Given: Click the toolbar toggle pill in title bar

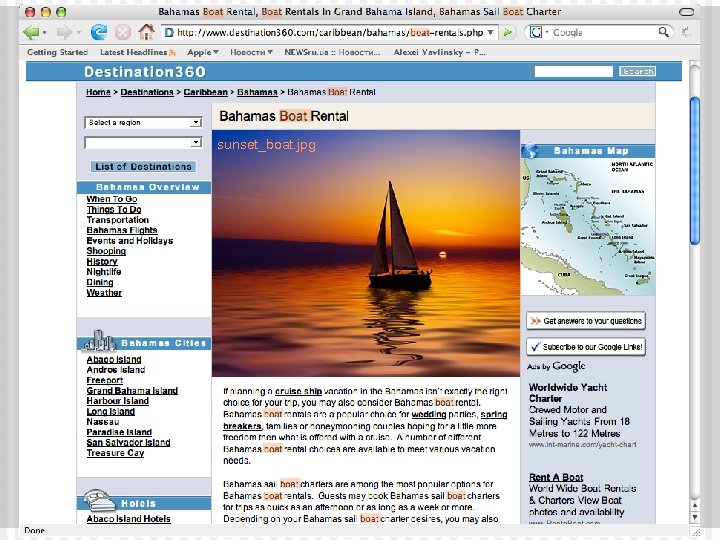Looking at the screenshot, I should coord(686,12).
